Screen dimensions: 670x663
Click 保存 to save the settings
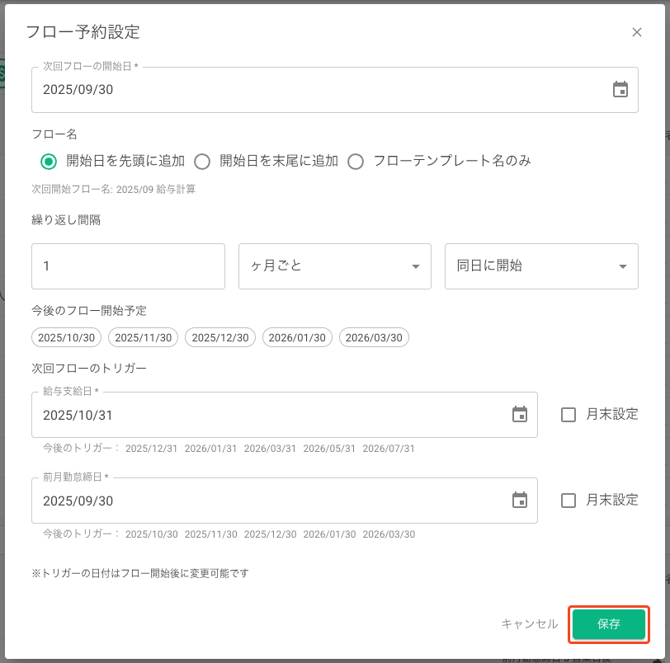pyautogui.click(x=609, y=624)
